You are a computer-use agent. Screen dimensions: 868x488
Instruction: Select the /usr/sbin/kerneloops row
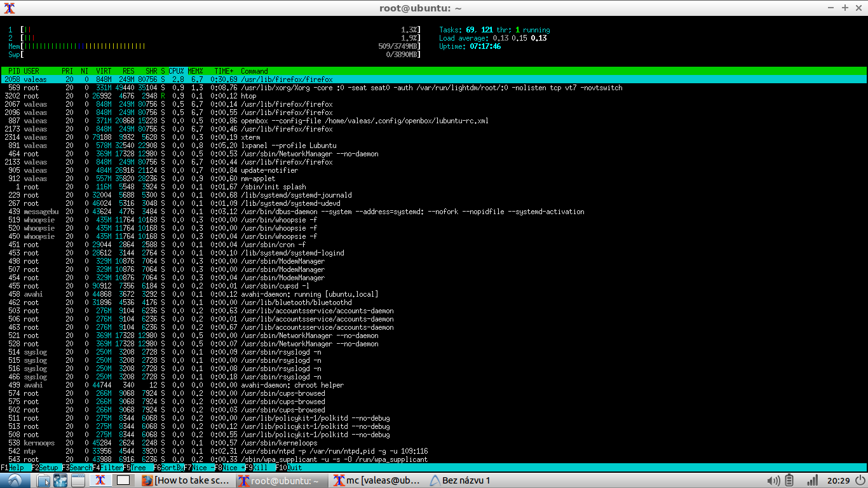click(x=434, y=443)
